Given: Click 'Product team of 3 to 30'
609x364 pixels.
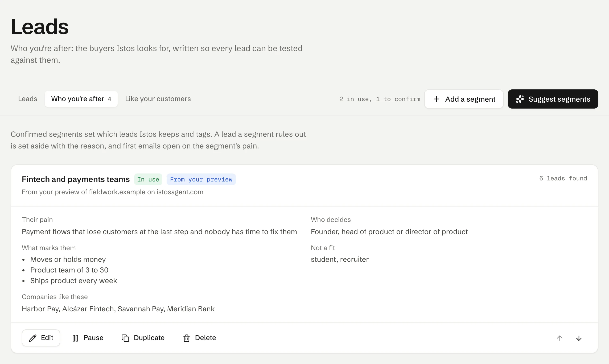Looking at the screenshot, I should [x=69, y=270].
